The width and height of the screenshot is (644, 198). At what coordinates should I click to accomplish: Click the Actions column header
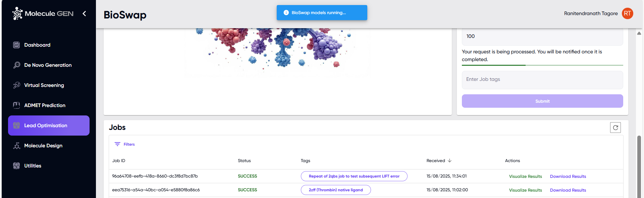pyautogui.click(x=513, y=161)
